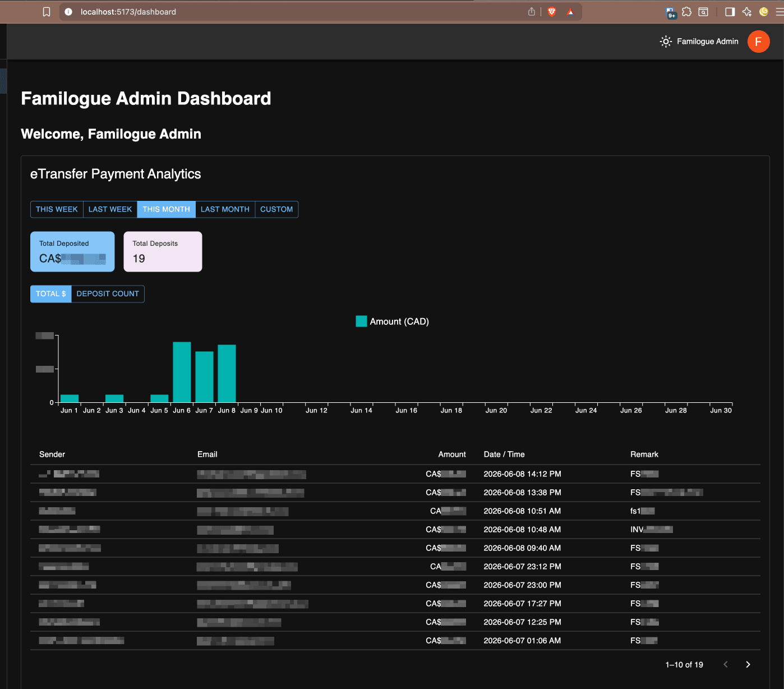Screen dimensions: 784x689
Task: Select row dated 2026-06-07 01:06 AM
Action: (395, 641)
